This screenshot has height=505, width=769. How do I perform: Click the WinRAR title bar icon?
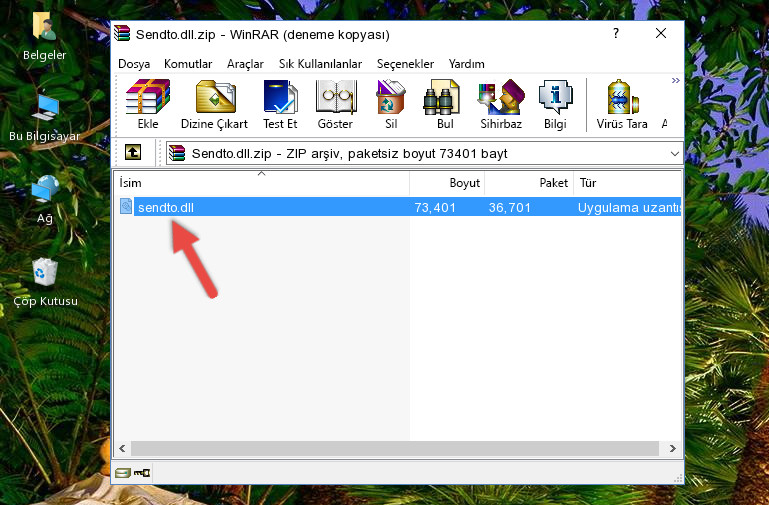pyautogui.click(x=122, y=34)
